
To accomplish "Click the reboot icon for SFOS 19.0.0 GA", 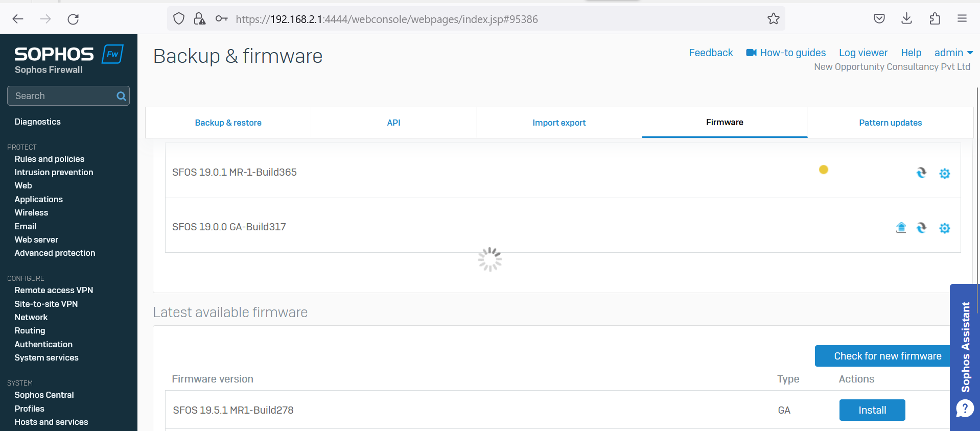I will (x=921, y=228).
